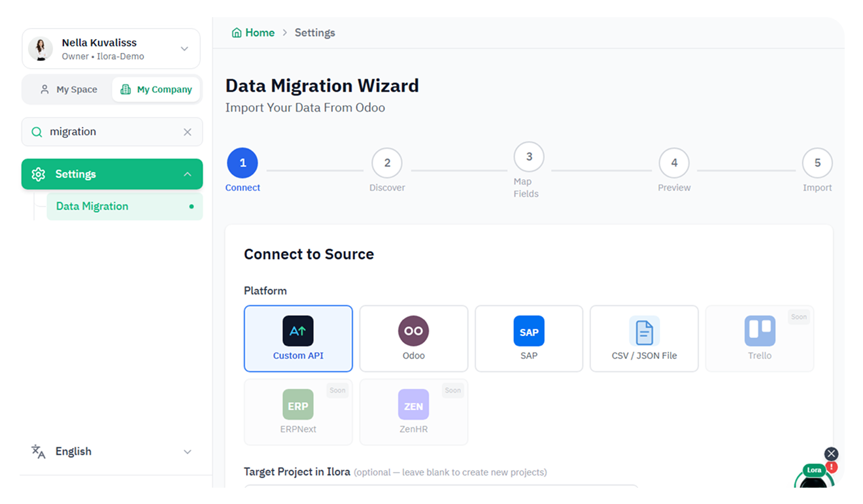Click the Home icon in breadcrumb

point(237,33)
